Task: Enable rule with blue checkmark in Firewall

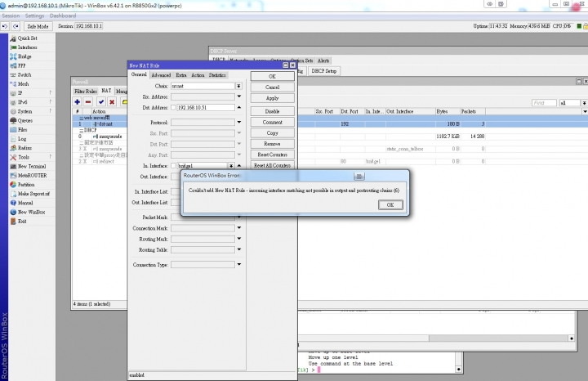Action: [101, 101]
